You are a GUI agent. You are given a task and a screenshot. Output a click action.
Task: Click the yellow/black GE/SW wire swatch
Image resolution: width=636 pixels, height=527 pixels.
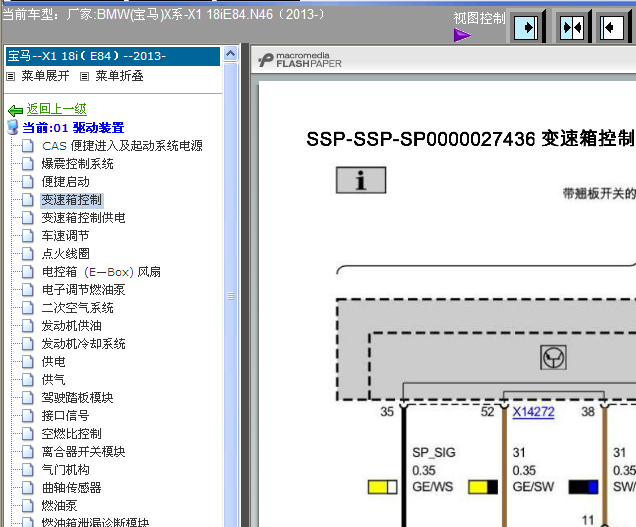tap(483, 487)
